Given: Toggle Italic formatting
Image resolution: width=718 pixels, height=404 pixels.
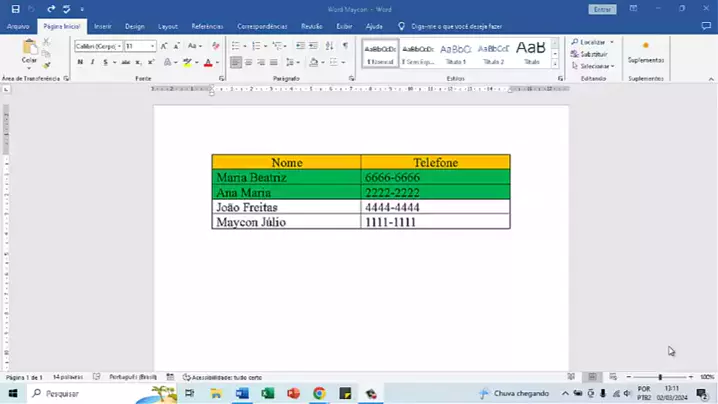Looking at the screenshot, I should [92, 62].
